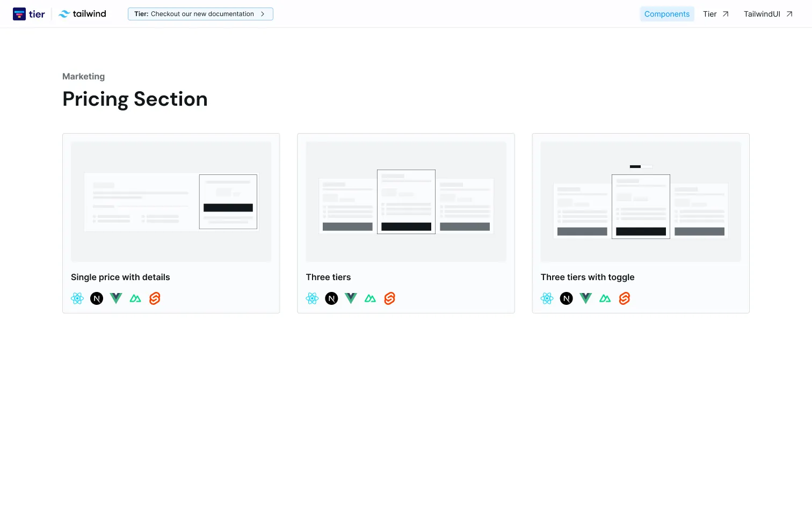Select the Vue icon under Three tiers with toggle

coord(585,298)
